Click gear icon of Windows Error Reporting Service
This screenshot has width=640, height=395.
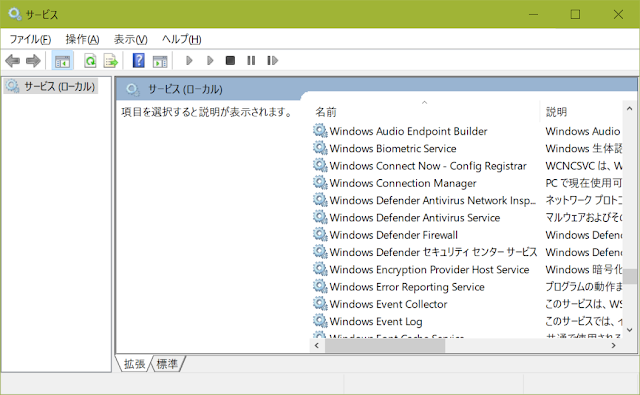point(320,286)
